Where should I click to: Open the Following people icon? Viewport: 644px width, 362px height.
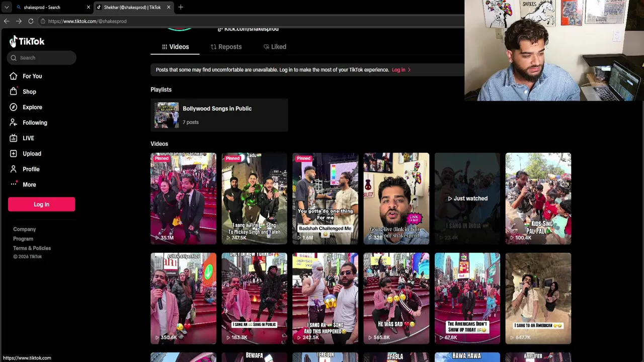coord(13,123)
